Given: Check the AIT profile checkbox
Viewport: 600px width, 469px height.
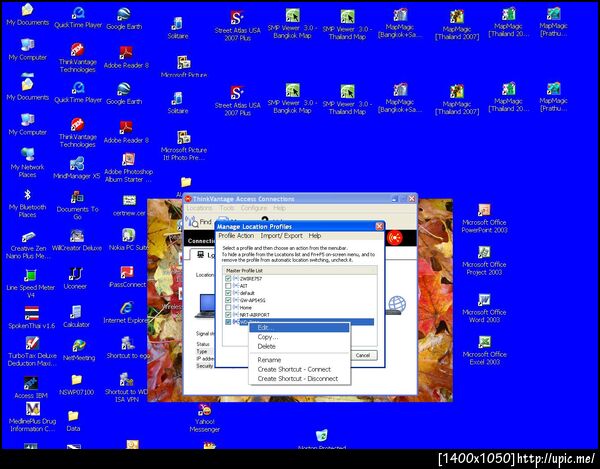Looking at the screenshot, I should click(x=228, y=286).
